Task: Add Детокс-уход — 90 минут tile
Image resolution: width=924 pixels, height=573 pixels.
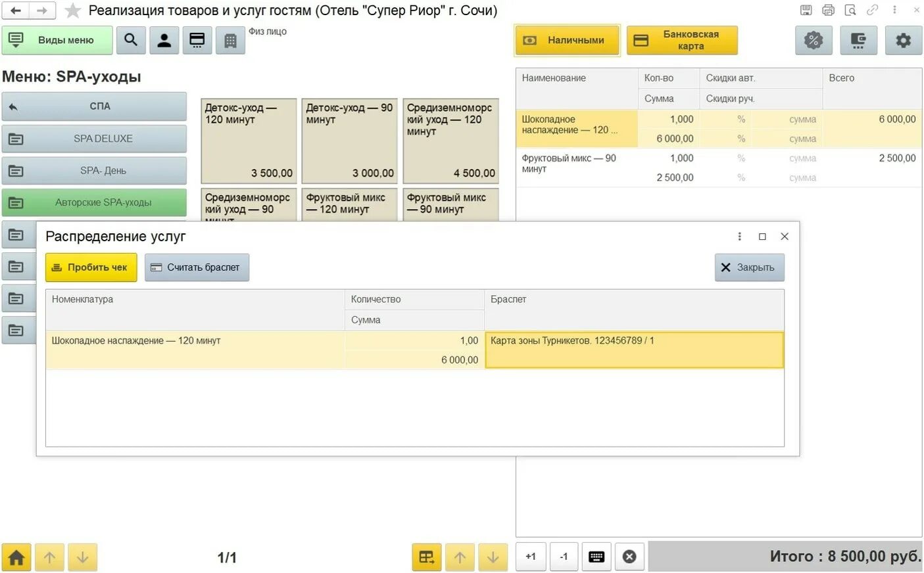Action: [x=350, y=141]
